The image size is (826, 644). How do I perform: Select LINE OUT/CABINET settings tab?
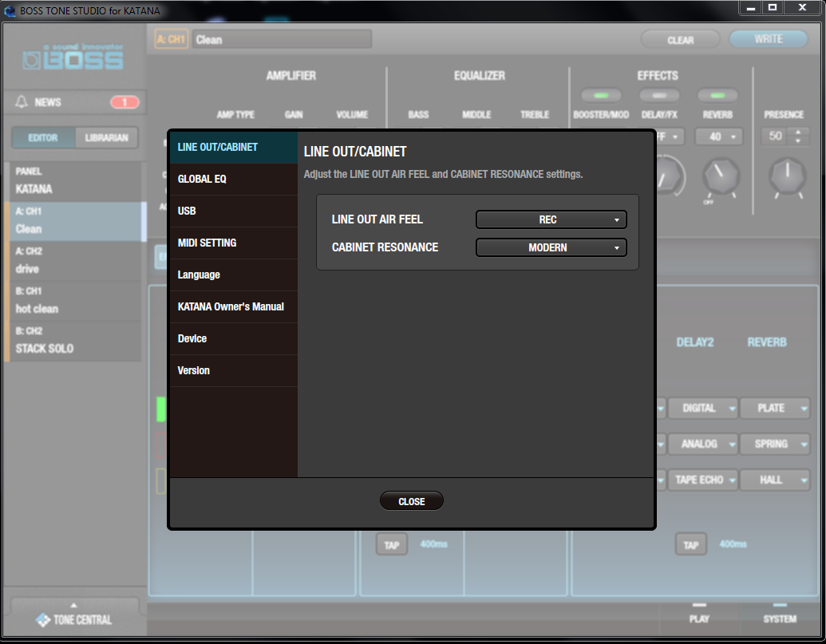[x=234, y=148]
